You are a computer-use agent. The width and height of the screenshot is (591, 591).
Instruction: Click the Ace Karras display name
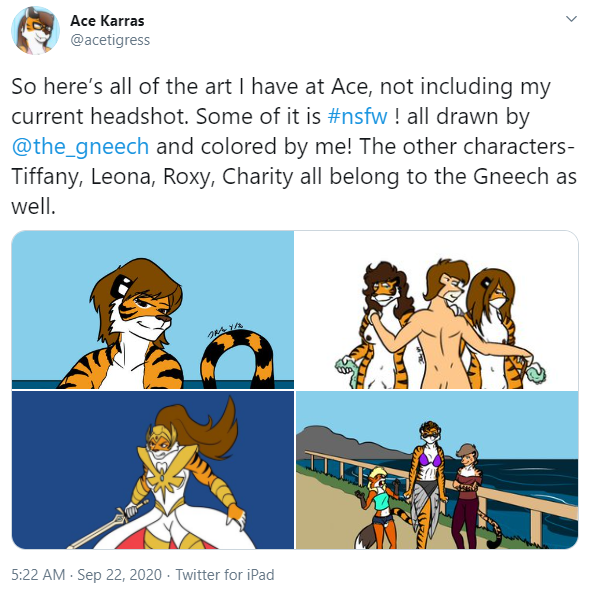pos(107,21)
